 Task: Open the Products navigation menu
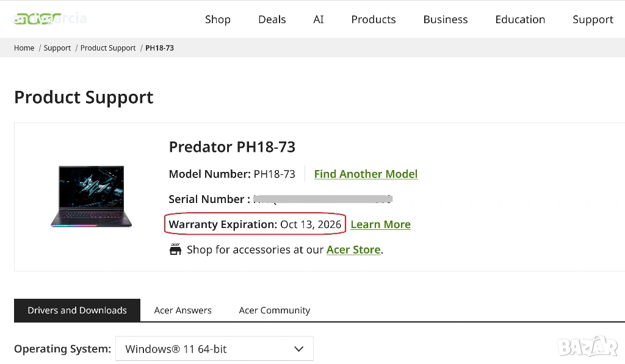[373, 20]
